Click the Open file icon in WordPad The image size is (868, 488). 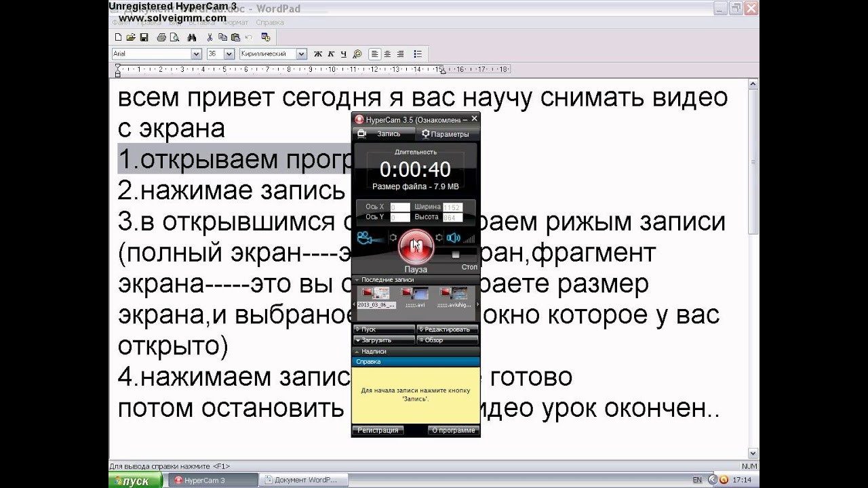131,37
